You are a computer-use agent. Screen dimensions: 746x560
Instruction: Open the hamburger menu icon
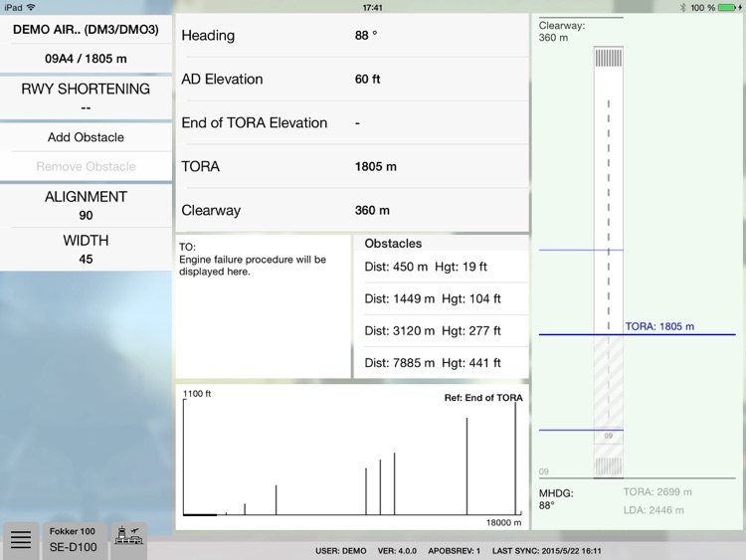point(21,540)
